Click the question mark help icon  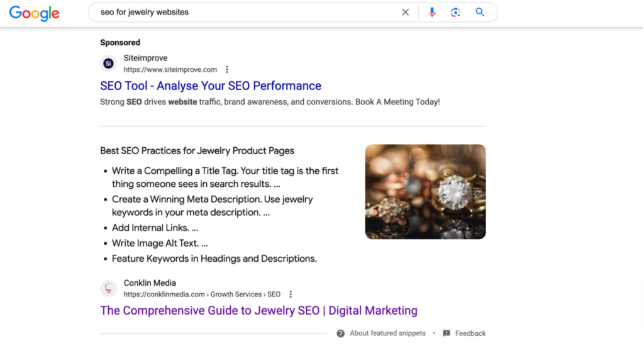340,333
